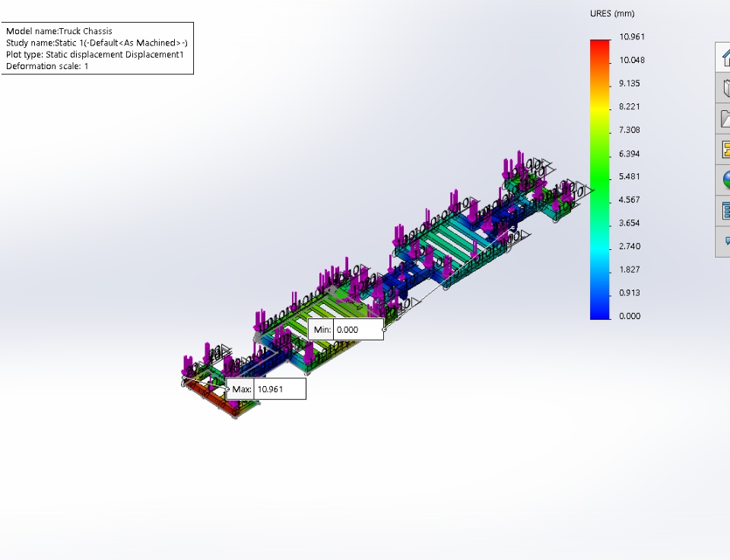Click legend value 5.481
730x560 pixels.
630,176
